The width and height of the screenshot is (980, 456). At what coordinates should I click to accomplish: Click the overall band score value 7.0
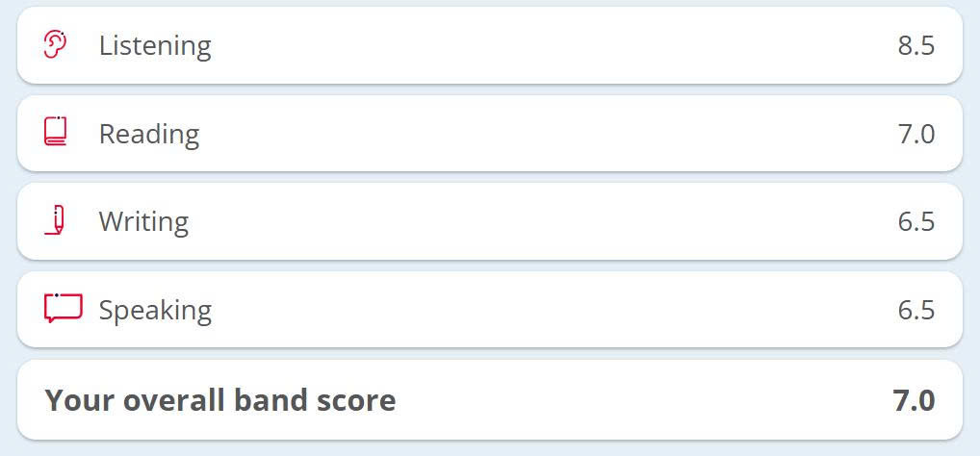coord(914,400)
